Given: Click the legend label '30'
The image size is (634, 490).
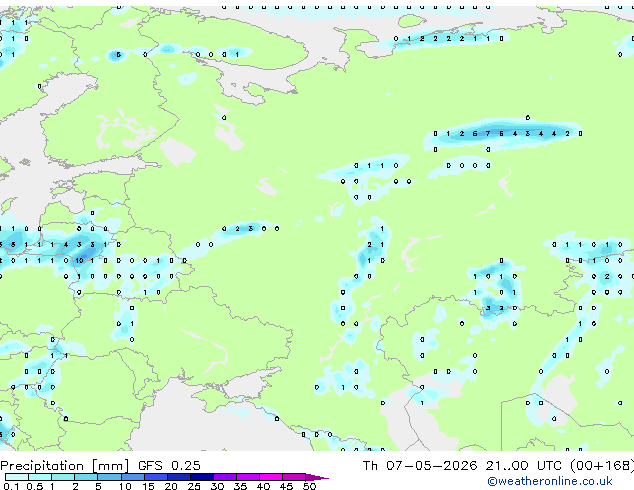Looking at the screenshot, I should (217, 486).
